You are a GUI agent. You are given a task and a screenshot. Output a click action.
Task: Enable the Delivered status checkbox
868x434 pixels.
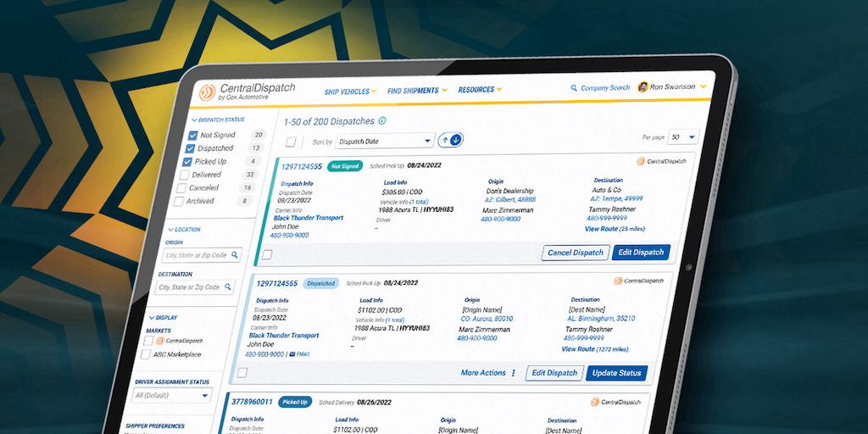click(x=183, y=175)
